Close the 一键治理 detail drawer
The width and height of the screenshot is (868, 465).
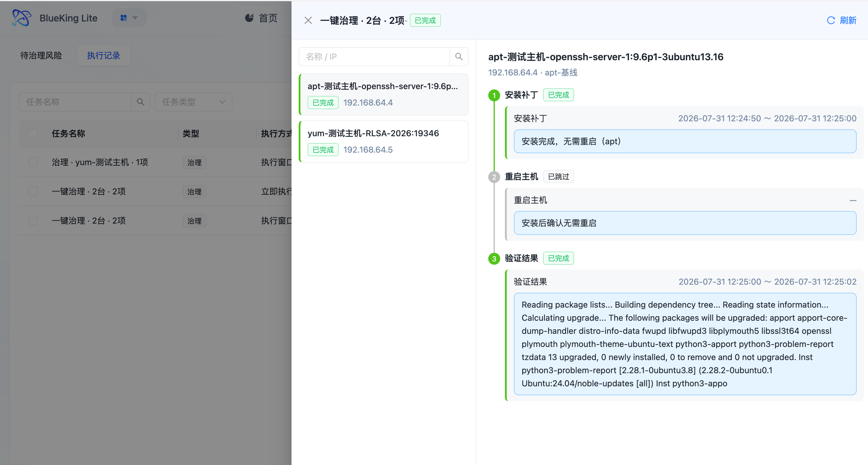click(x=308, y=21)
